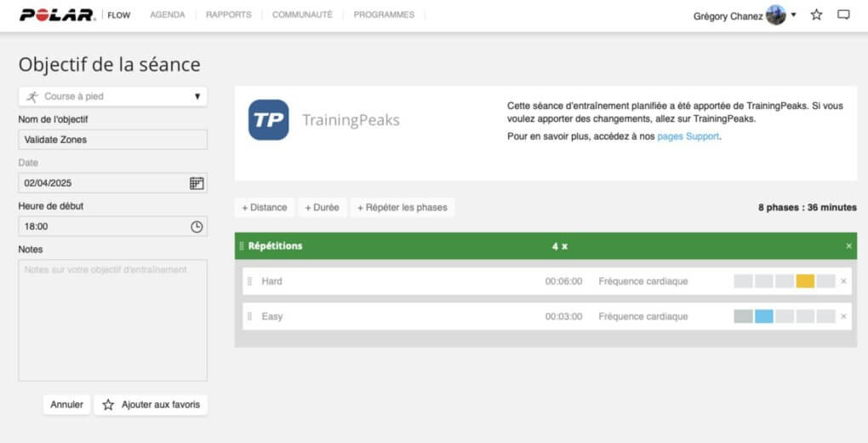Screen dimensions: 868x443
Task: Delete the Easy phase with X
Action: click(x=843, y=317)
